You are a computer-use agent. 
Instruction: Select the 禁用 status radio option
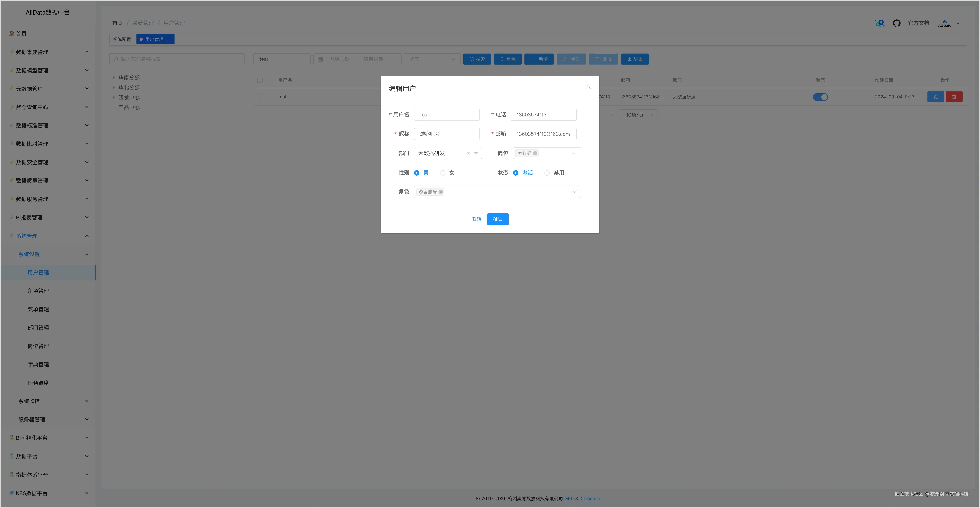547,173
